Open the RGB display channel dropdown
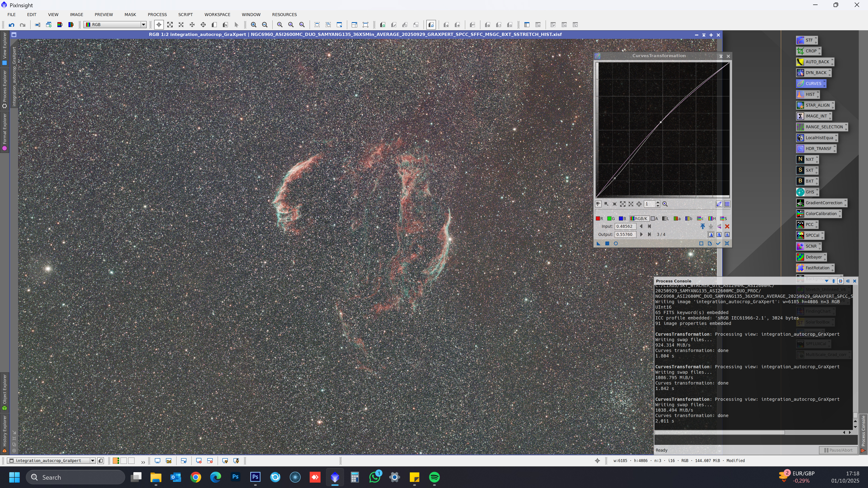The height and width of the screenshot is (488, 868). tap(143, 25)
